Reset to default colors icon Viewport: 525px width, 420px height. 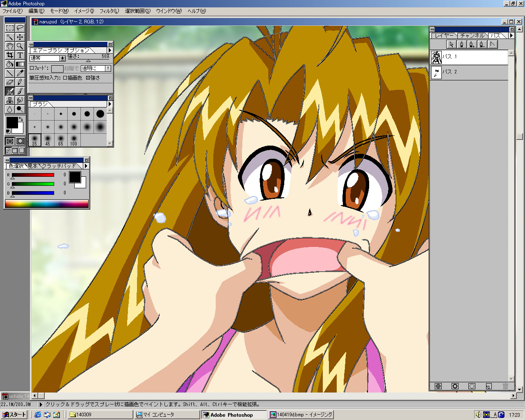(x=8, y=131)
